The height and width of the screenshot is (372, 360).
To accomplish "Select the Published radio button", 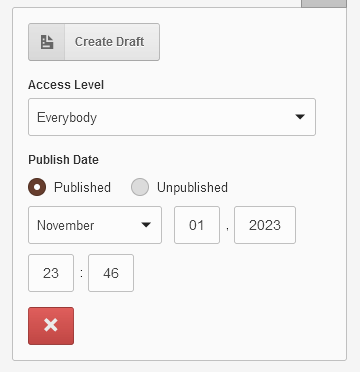I will coord(37,187).
